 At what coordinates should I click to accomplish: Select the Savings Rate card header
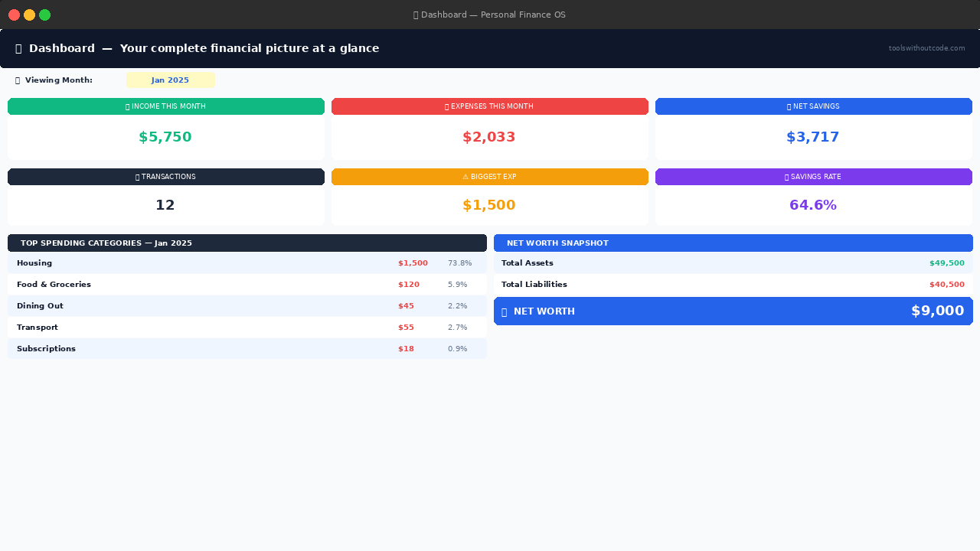[814, 177]
